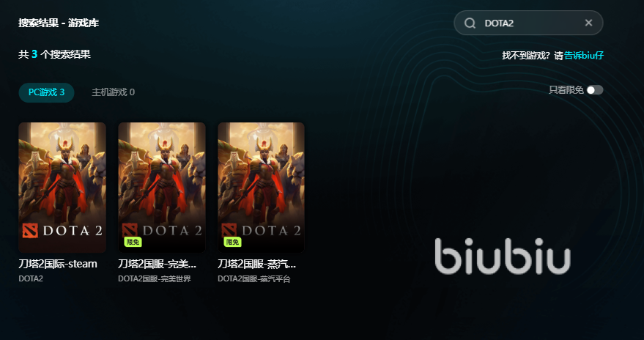The width and height of the screenshot is (644, 340).
Task: Click the 刀塔2国际-steam title
Action: (x=58, y=264)
